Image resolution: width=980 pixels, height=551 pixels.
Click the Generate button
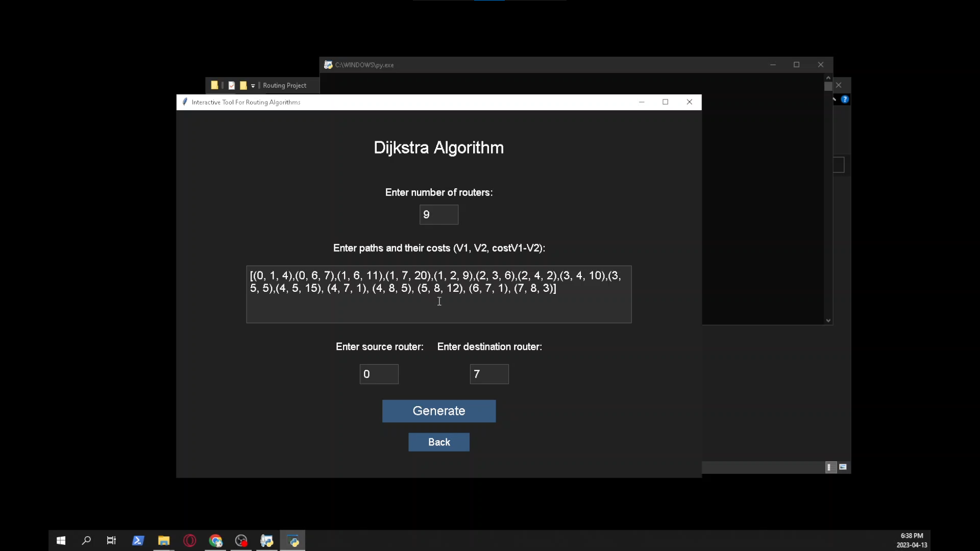438,411
